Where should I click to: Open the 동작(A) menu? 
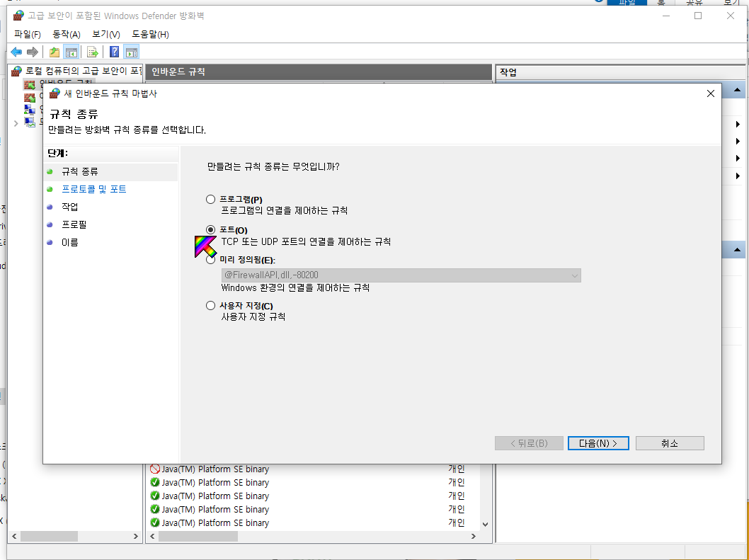coord(67,35)
